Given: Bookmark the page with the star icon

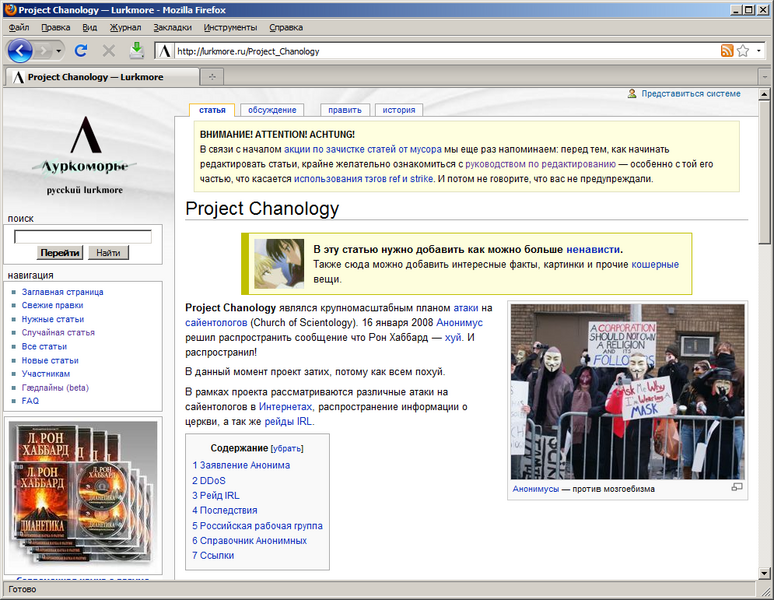Looking at the screenshot, I should (x=743, y=51).
